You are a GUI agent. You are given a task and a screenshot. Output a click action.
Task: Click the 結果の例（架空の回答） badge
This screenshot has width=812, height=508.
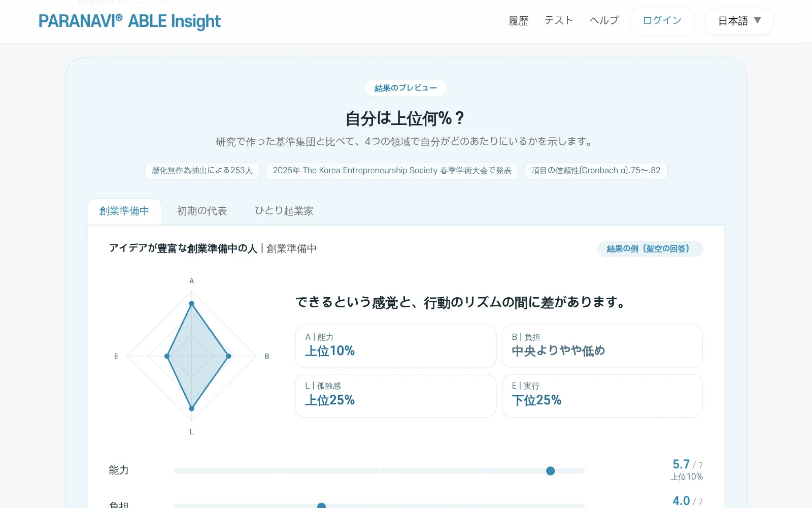(x=650, y=249)
